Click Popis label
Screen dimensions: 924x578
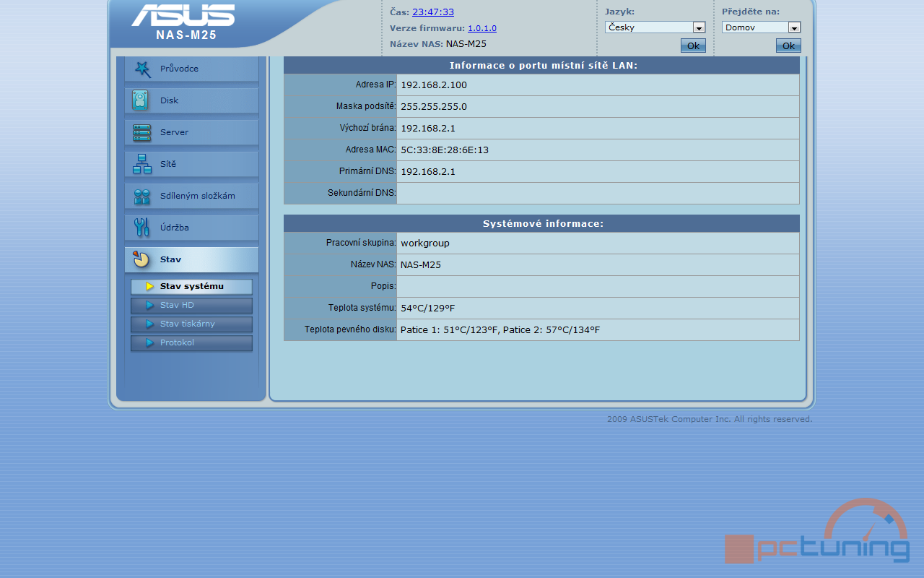click(x=384, y=286)
